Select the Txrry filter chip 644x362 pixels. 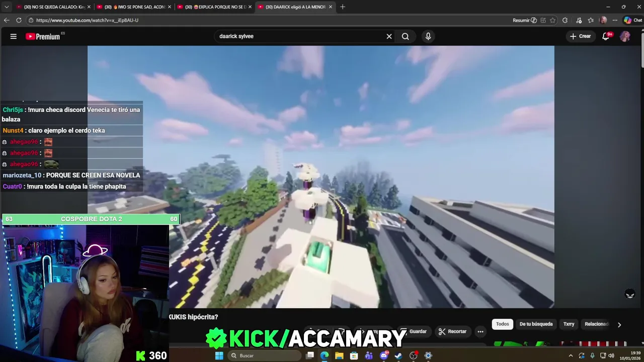569,324
